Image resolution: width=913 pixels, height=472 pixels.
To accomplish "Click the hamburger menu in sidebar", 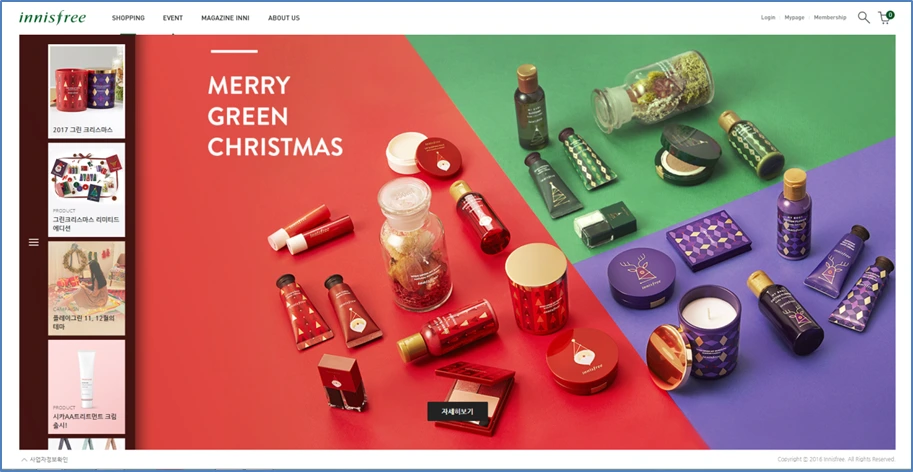I will (34, 242).
